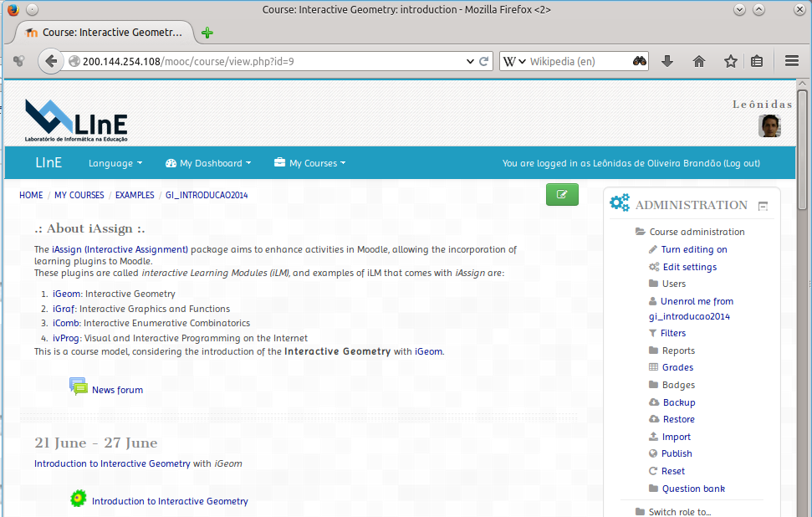Click the page vertical scrollbar
This screenshot has width=812, height=517.
coord(802,150)
